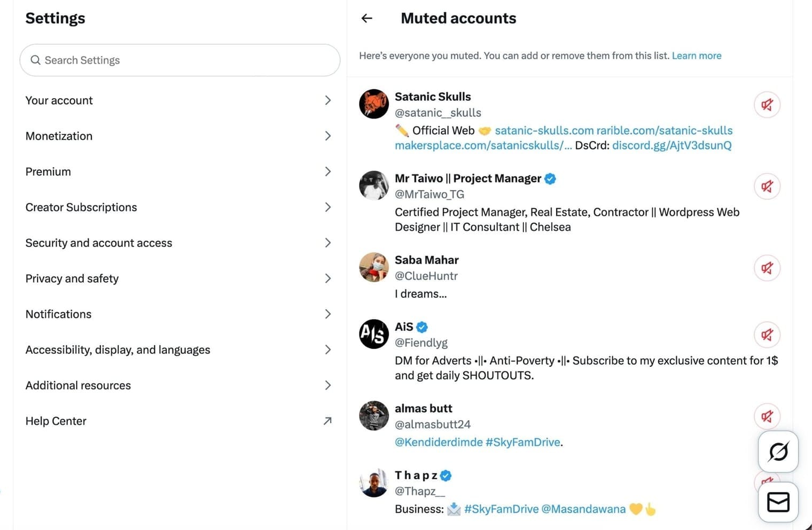Open the mail icon at bottom right
This screenshot has height=530, width=812.
[778, 502]
